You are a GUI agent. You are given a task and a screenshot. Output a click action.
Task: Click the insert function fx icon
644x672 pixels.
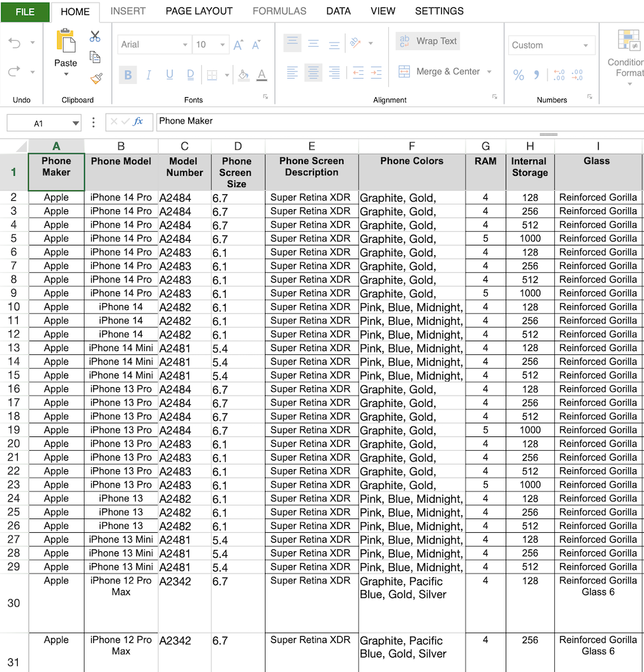[x=138, y=121]
